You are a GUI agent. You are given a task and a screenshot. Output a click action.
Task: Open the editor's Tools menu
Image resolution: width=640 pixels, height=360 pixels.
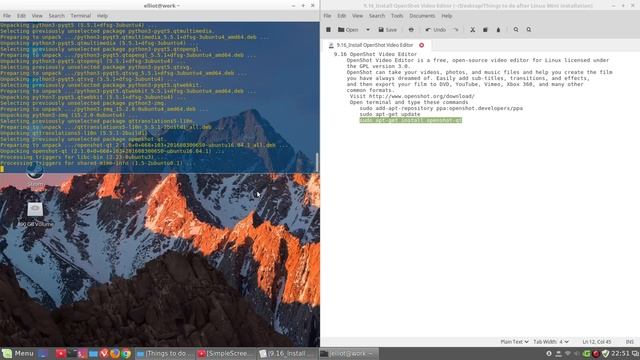397,16
